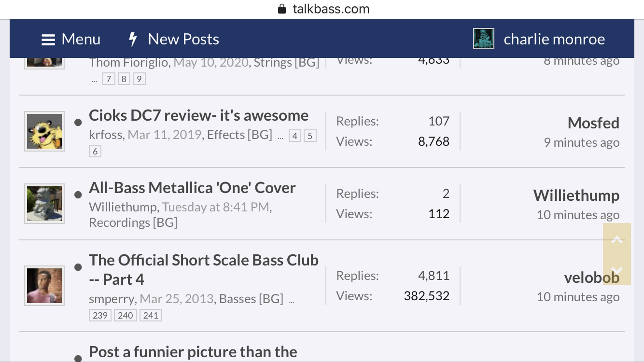This screenshot has width=644, height=362.
Task: Tap the lightning bolt New Posts icon
Action: click(133, 39)
